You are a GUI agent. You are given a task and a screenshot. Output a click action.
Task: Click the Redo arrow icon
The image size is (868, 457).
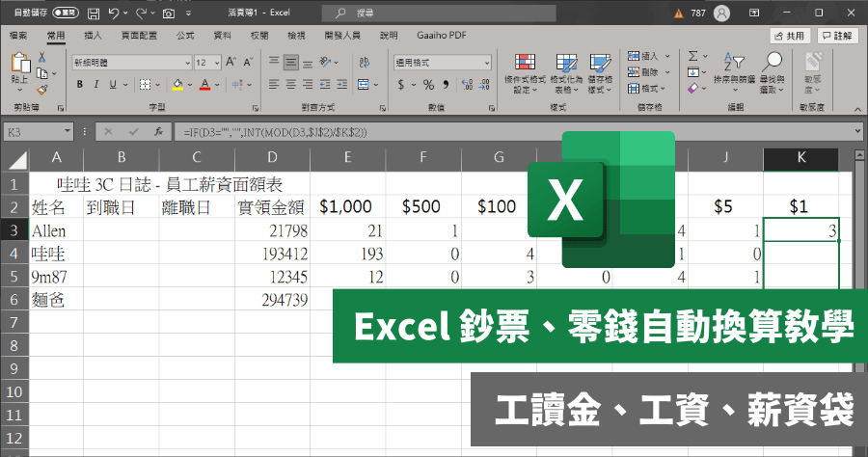point(142,13)
